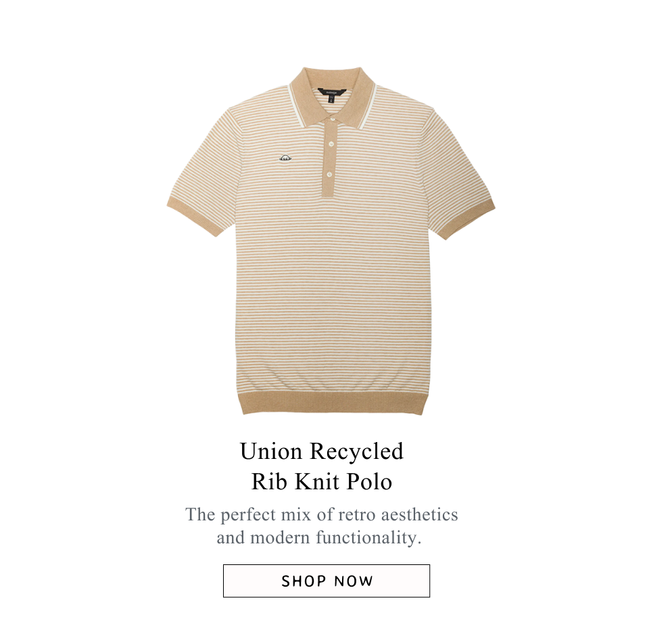Screen dimensions: 672x638
Task: Open the "Rib Knit Polo" title line
Action: pos(322,481)
